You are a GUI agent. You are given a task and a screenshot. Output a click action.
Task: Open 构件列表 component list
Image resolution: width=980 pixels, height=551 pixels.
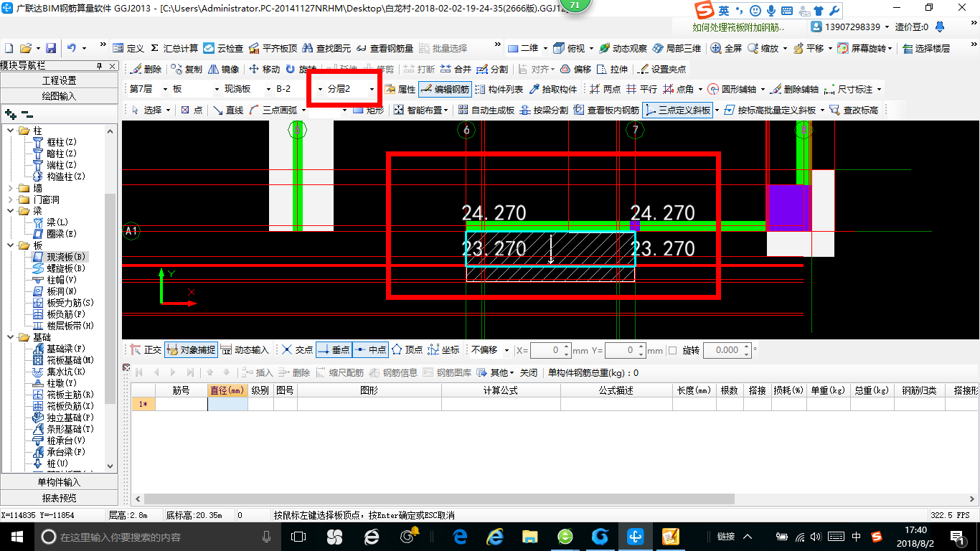(499, 90)
